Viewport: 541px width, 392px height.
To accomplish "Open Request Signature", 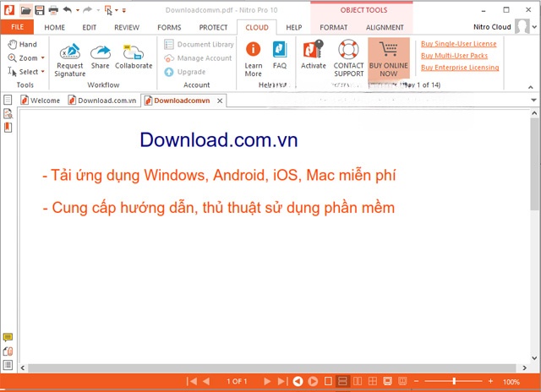I will pyautogui.click(x=69, y=60).
